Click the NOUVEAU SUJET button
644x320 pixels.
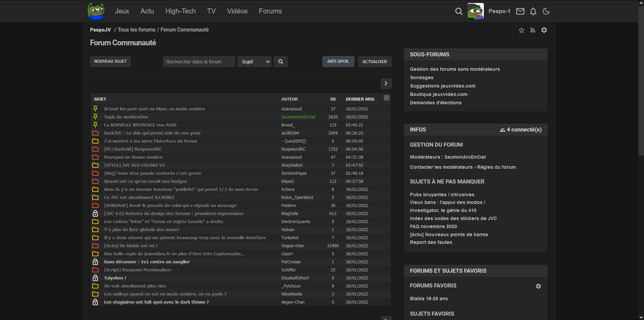(x=110, y=62)
